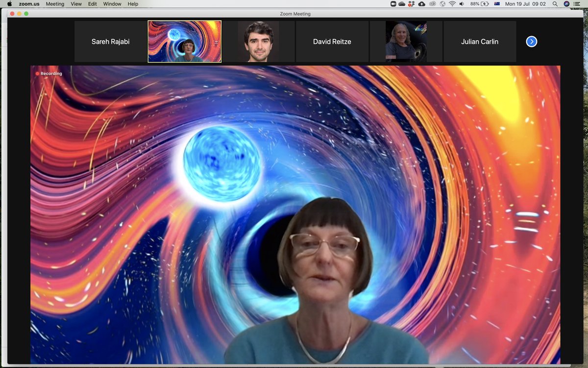Close the Zoom Meeting window
Screen dimensions: 588x368
coord(13,14)
